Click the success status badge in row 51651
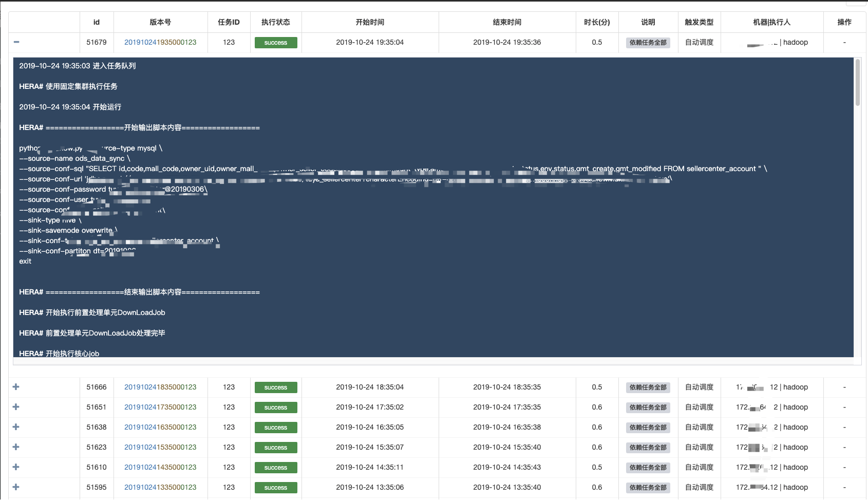868x500 pixels. (276, 408)
